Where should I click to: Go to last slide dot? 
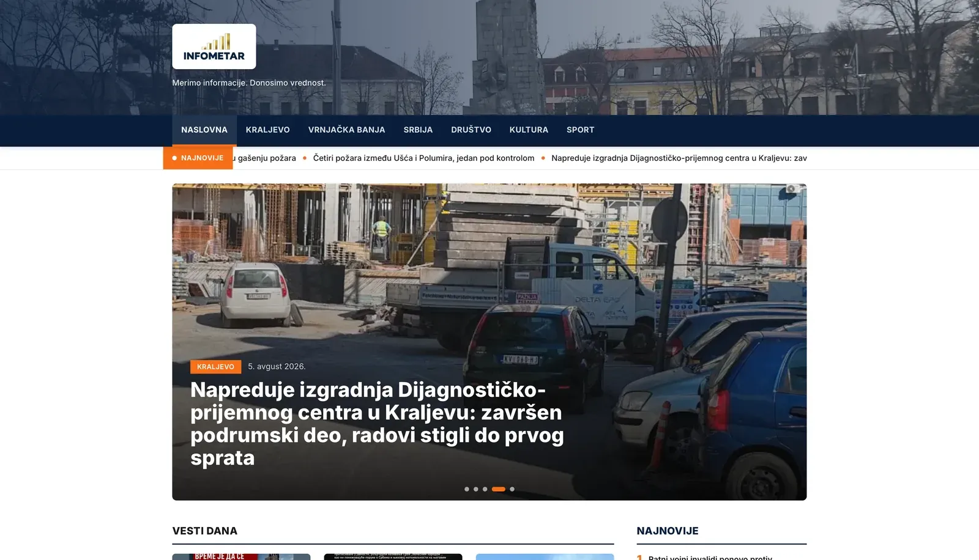[512, 489]
